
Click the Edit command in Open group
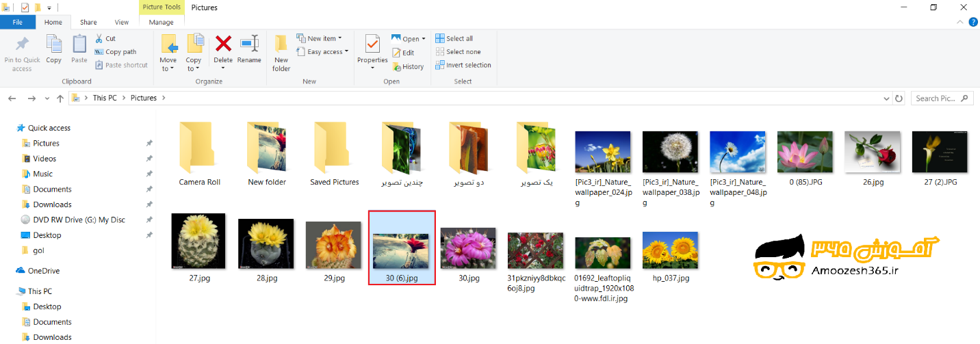(x=403, y=53)
